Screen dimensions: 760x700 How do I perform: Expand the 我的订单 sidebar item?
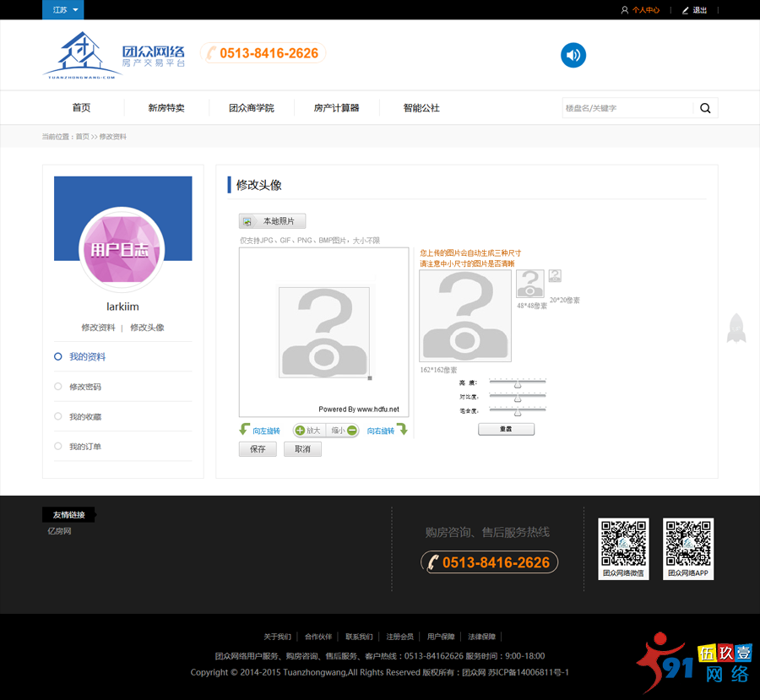coord(57,446)
